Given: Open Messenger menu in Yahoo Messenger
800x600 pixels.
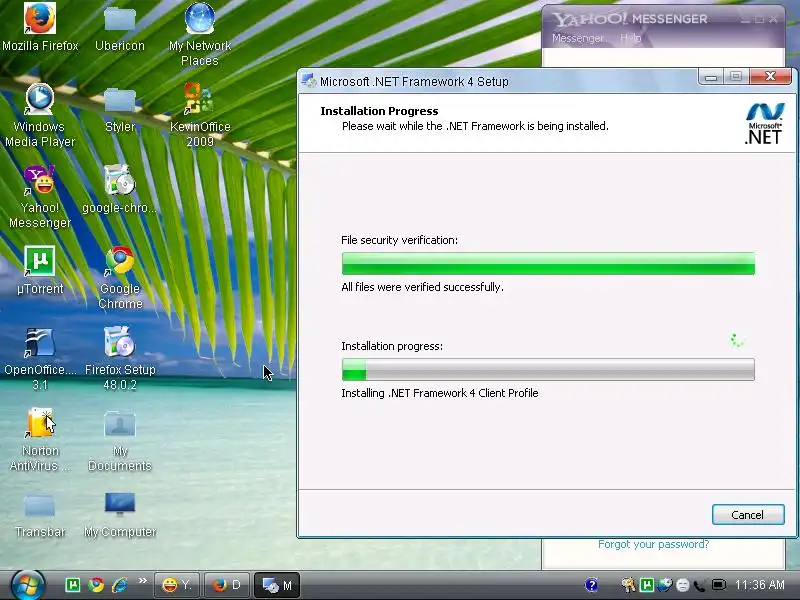Looking at the screenshot, I should coord(578,38).
